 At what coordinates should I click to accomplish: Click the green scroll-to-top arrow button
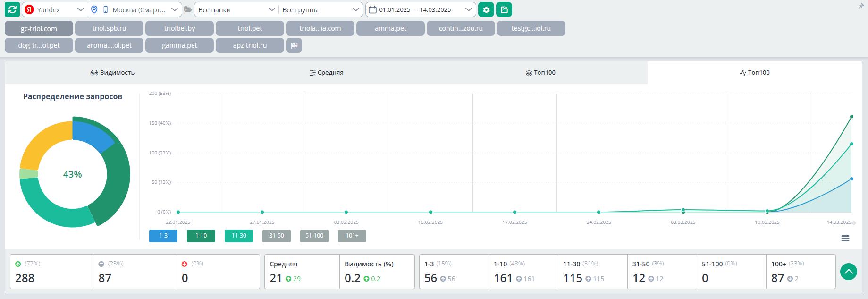(x=849, y=272)
